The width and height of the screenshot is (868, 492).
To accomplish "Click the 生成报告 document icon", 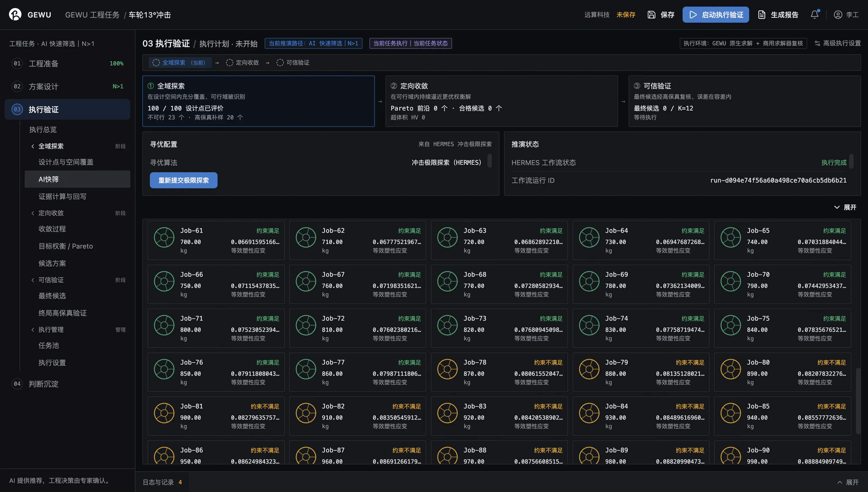I will tap(762, 15).
